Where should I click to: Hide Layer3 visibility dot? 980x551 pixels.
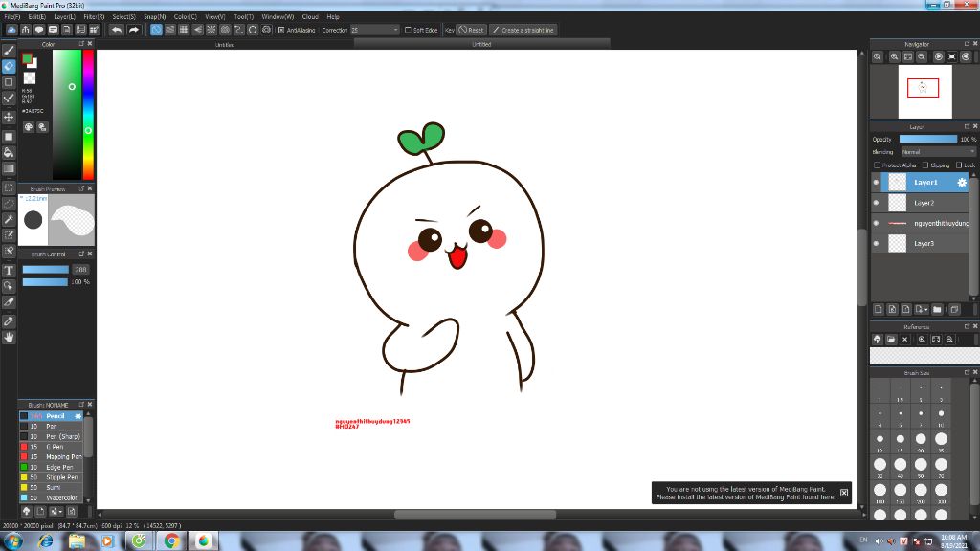tap(876, 244)
